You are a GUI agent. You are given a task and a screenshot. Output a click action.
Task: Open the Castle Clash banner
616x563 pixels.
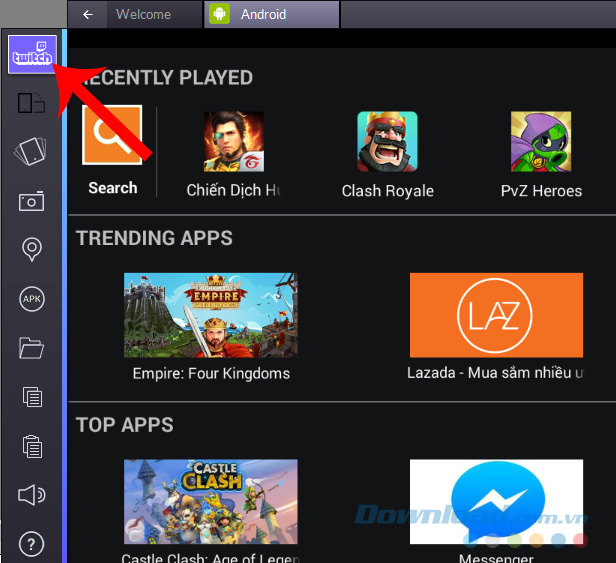[x=211, y=502]
